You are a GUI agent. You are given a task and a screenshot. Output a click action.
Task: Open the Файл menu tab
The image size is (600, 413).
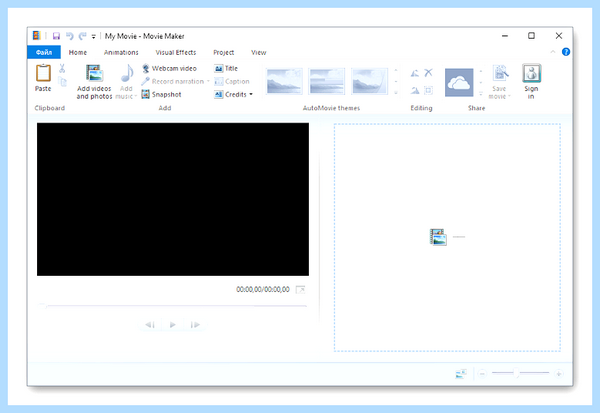point(44,52)
